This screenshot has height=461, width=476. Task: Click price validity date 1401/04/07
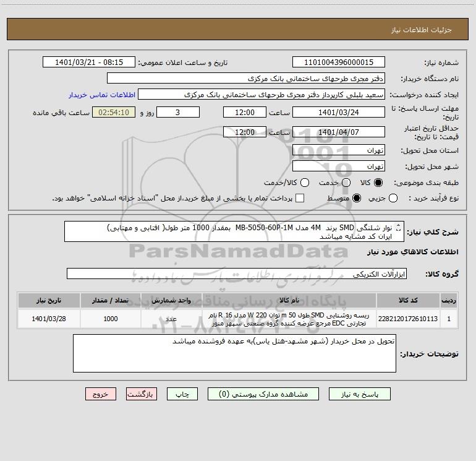click(x=339, y=132)
